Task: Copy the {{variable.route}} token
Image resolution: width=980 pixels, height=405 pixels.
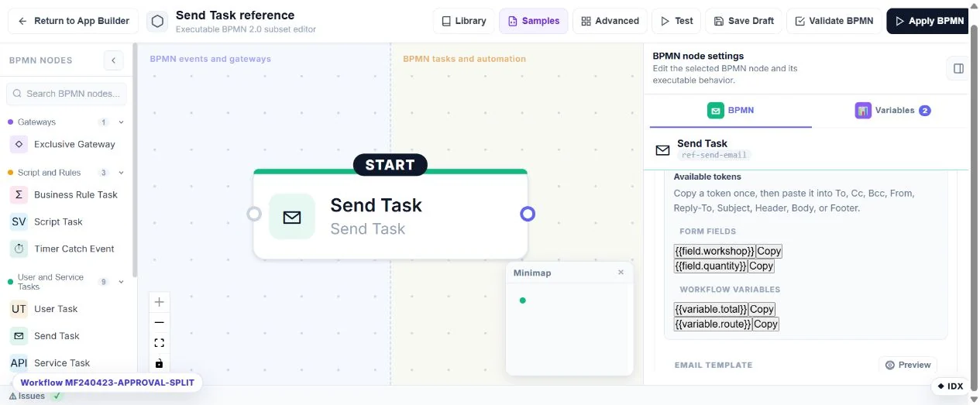Action: click(x=765, y=324)
